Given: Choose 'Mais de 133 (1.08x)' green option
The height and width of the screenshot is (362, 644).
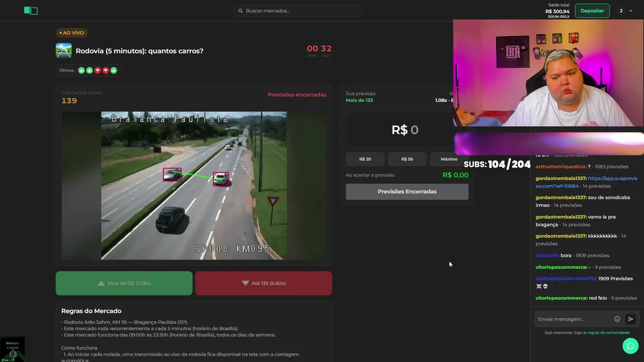Looking at the screenshot, I should click(x=124, y=283).
